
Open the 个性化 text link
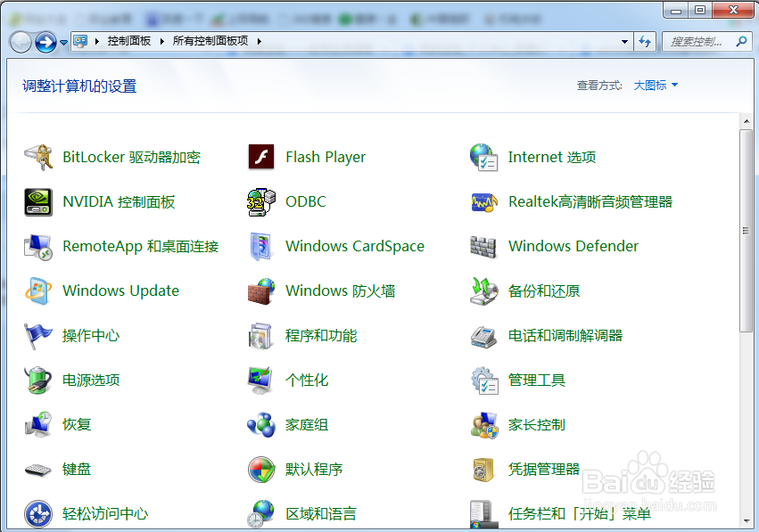pos(307,381)
